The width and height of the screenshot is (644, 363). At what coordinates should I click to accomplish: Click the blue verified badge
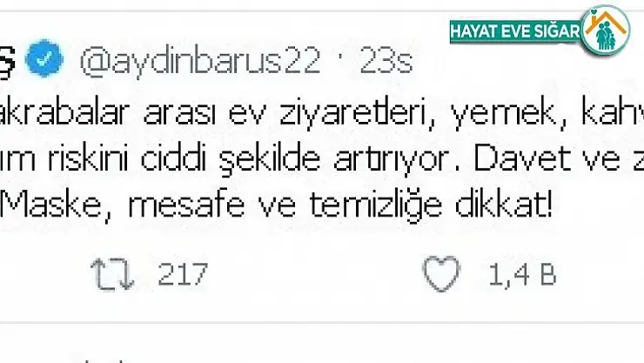pyautogui.click(x=44, y=58)
